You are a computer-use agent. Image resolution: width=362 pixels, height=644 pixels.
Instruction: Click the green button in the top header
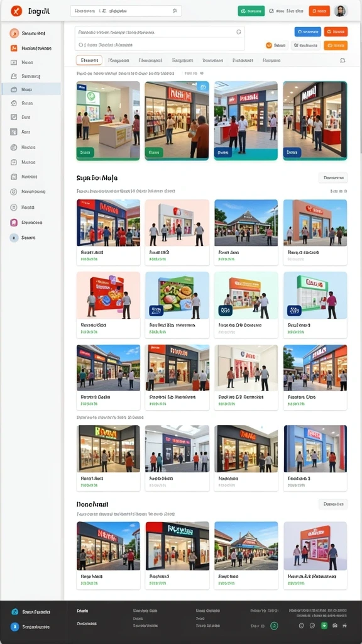point(251,11)
